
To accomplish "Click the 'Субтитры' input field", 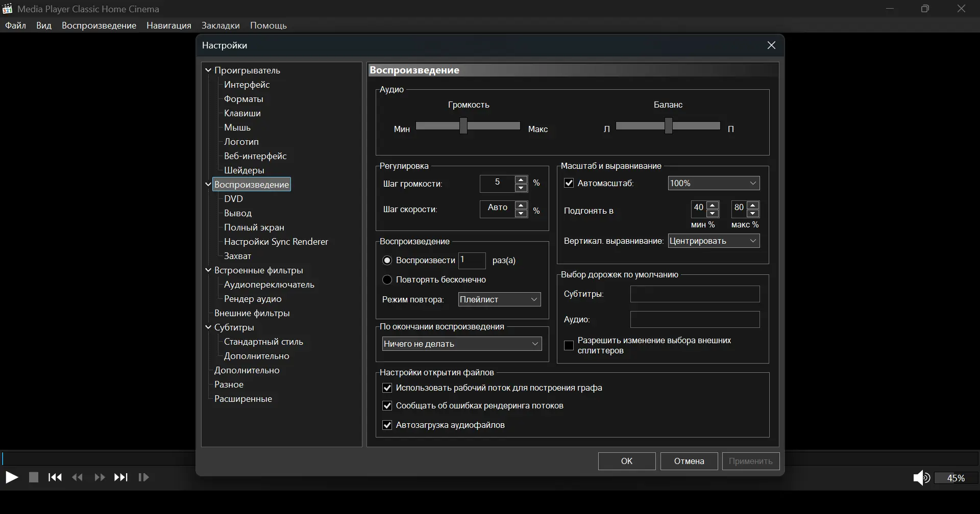I will 695,294.
